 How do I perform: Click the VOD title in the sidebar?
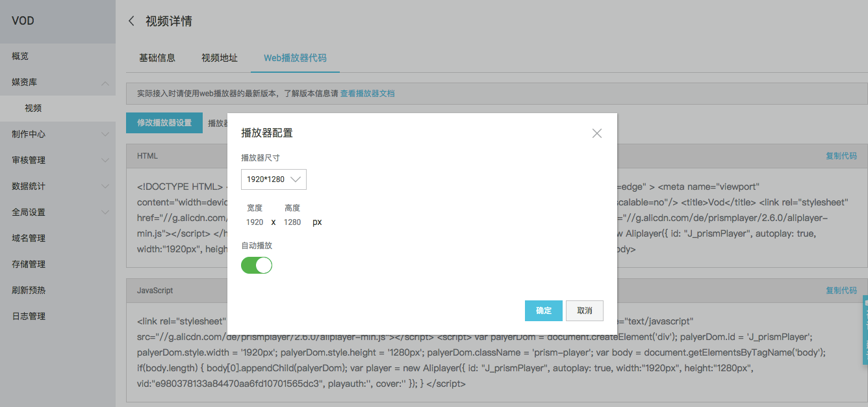point(23,21)
